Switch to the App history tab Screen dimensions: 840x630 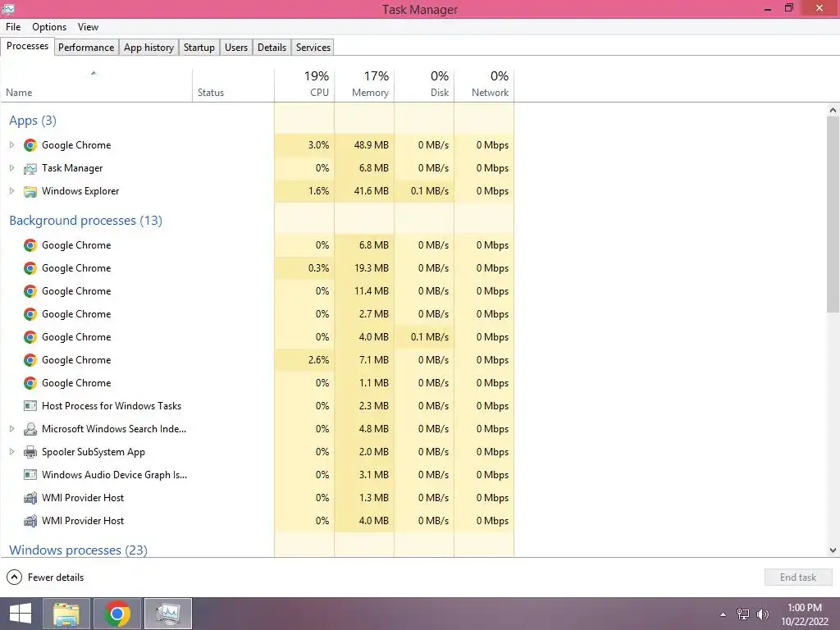coord(149,47)
